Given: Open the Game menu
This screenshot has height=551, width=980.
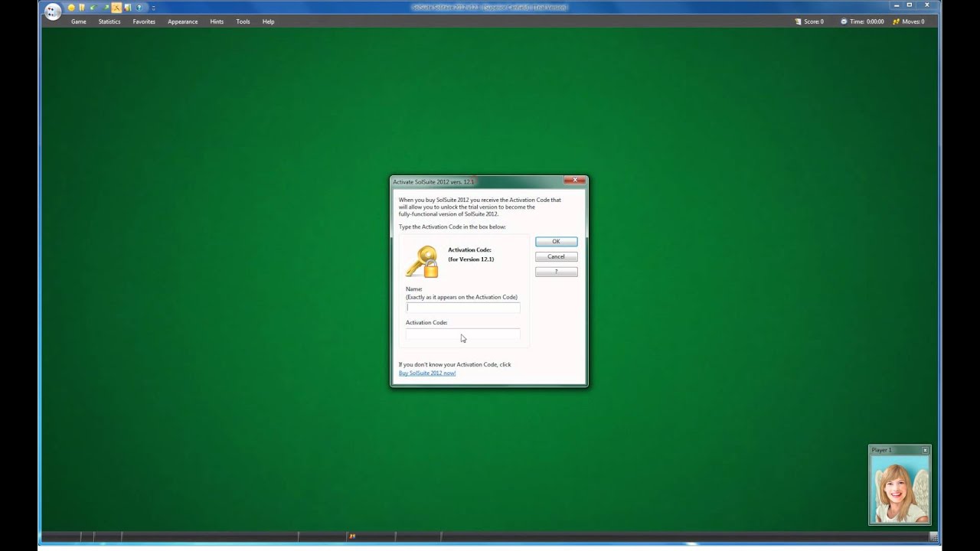Looking at the screenshot, I should pyautogui.click(x=79, y=21).
